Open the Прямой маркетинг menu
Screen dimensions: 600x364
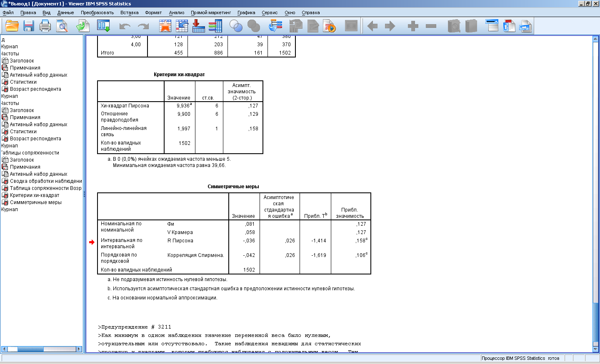tap(211, 12)
